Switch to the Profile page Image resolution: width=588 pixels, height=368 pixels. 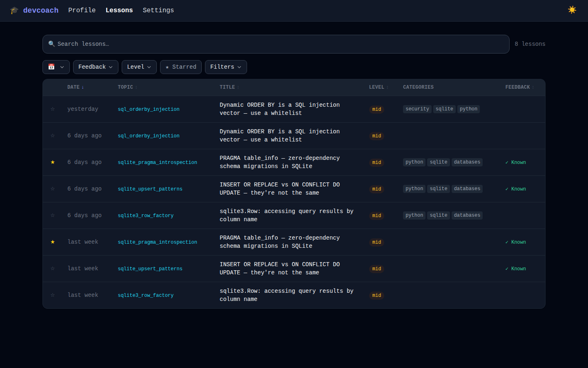[82, 10]
